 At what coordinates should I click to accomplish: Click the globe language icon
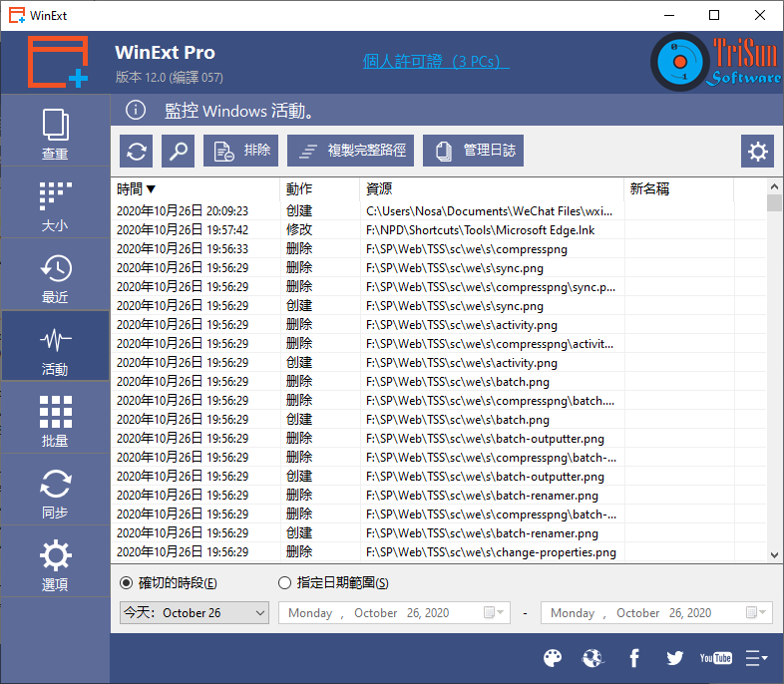click(x=593, y=658)
